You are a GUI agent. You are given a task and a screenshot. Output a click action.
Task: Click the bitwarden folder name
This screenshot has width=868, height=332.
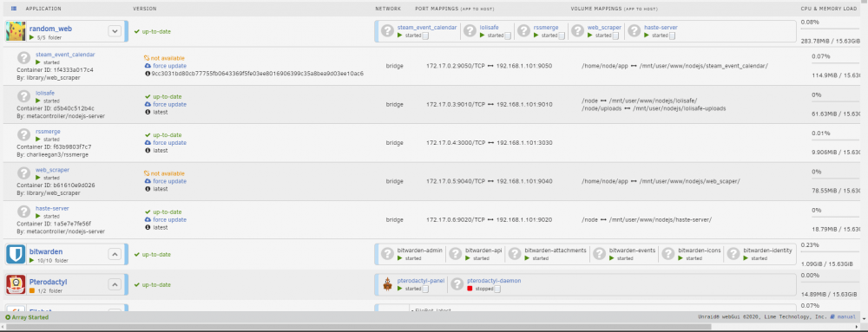[45, 251]
